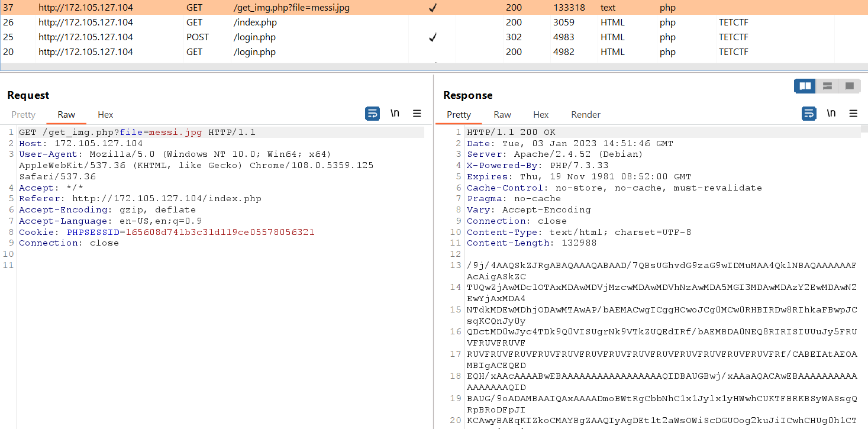The height and width of the screenshot is (429, 868).
Task: Select side-by-side layout view button
Action: [x=805, y=86]
